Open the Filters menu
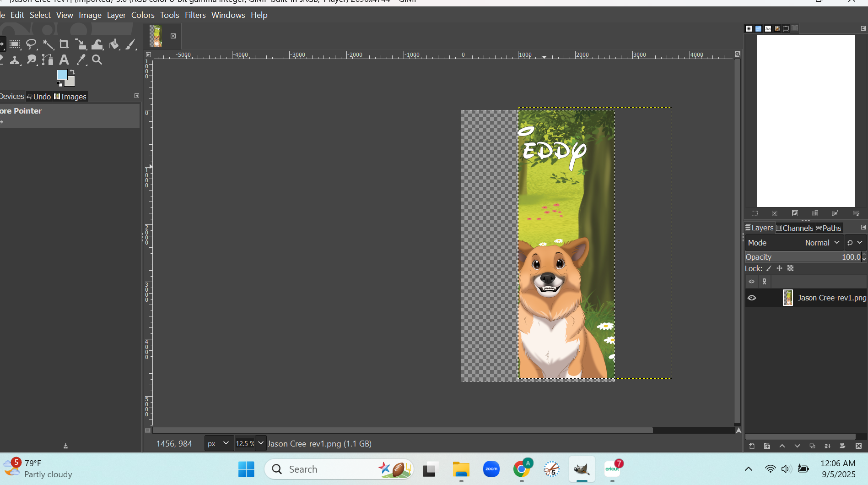 (x=195, y=15)
